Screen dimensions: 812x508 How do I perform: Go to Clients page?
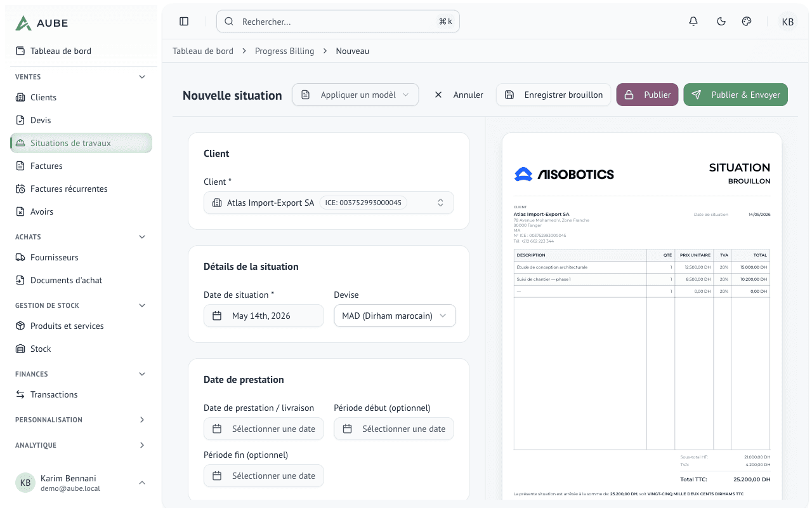pos(81,97)
